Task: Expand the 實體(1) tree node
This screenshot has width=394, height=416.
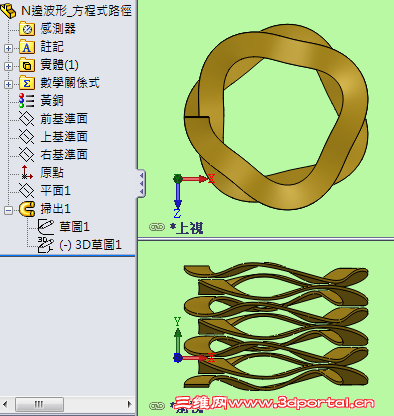Action: pos(8,66)
